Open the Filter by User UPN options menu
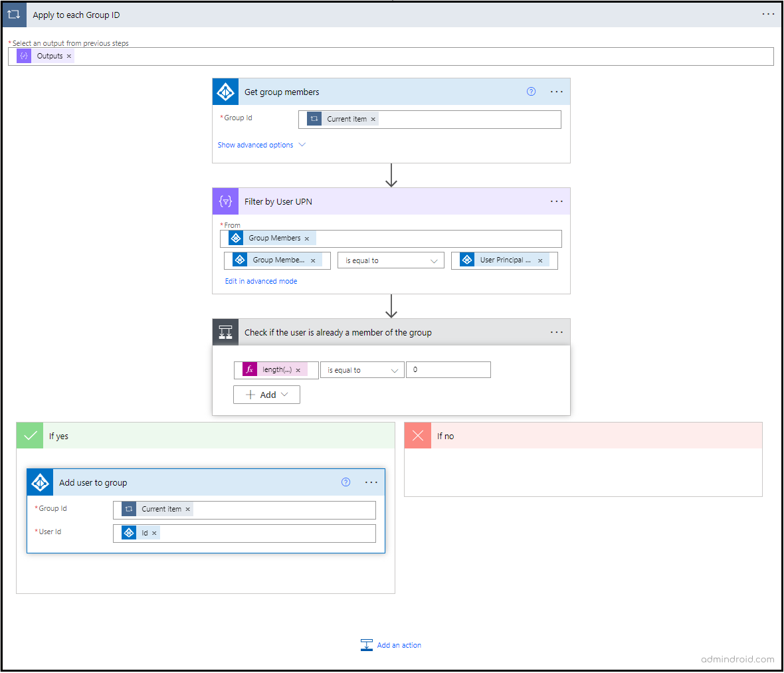This screenshot has width=784, height=673. tap(556, 201)
